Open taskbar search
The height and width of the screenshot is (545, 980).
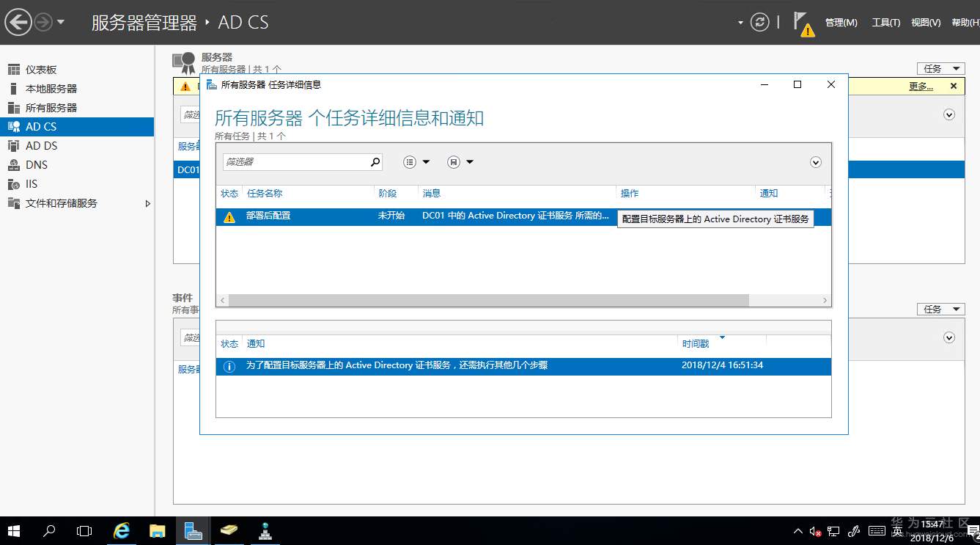pos(49,531)
